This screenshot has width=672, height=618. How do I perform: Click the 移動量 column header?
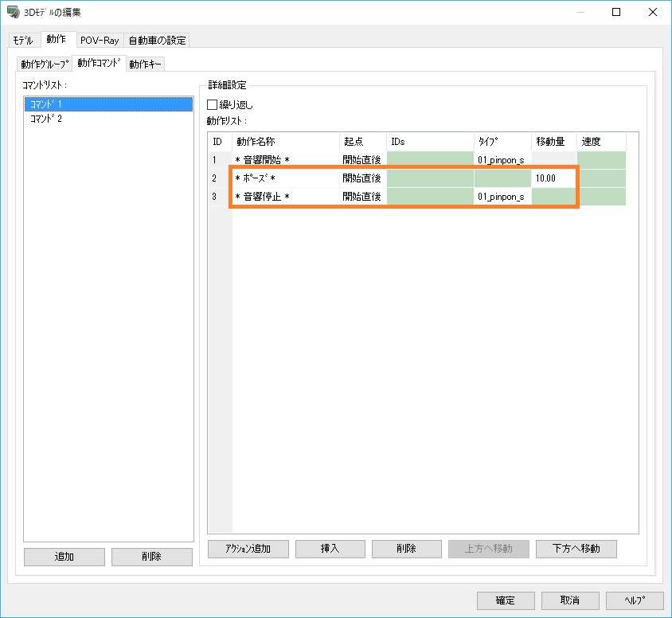click(554, 142)
